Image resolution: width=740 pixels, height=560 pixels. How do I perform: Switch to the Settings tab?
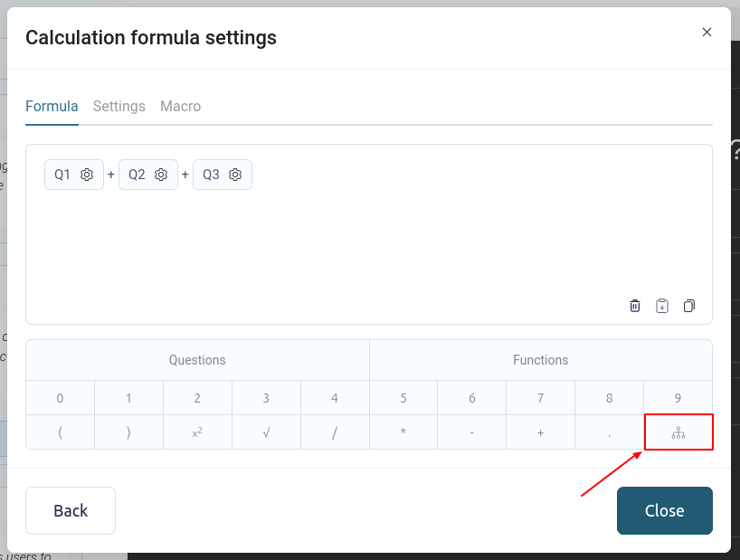pos(119,106)
